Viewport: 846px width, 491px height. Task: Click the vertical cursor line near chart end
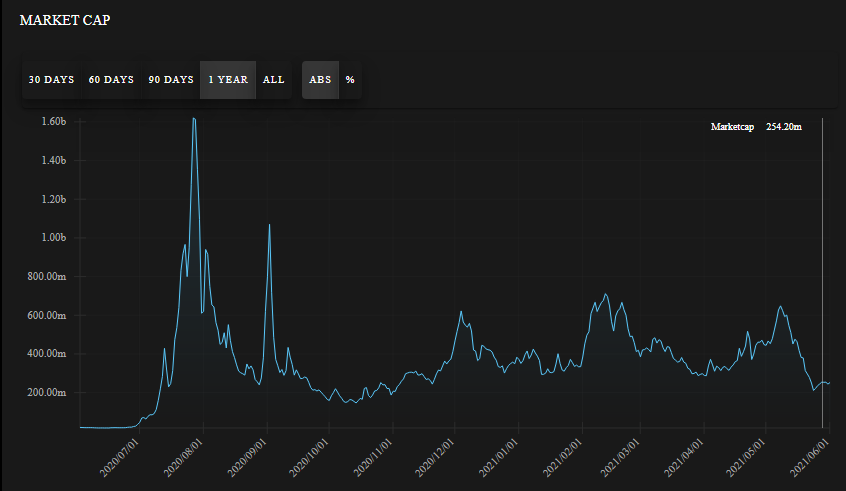(x=822, y=273)
